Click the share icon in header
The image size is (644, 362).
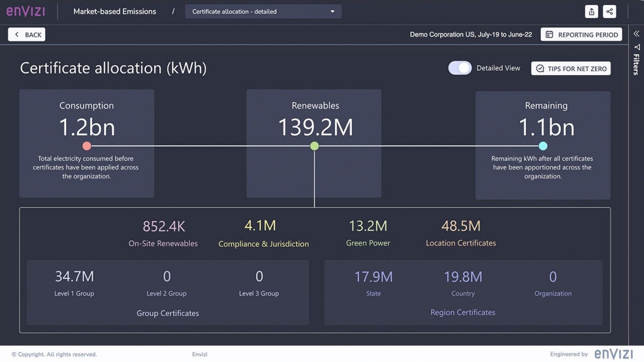[x=610, y=11]
